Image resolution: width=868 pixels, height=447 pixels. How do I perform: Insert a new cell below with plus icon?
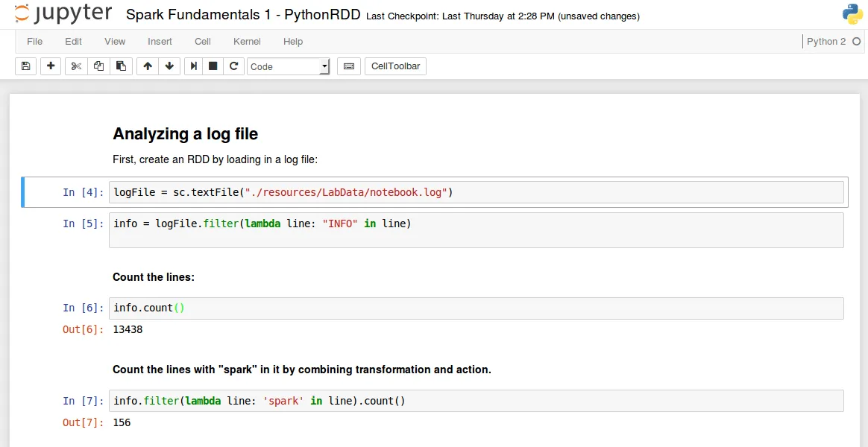coord(51,66)
